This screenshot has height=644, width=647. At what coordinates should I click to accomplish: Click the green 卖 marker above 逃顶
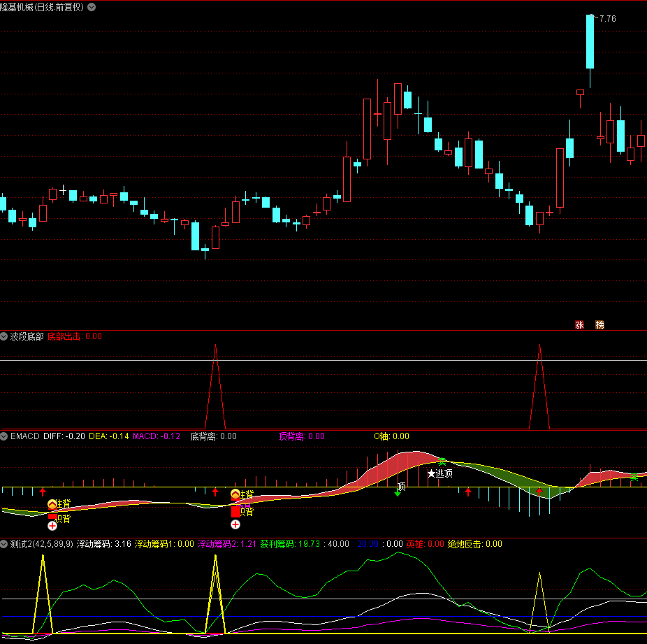442,461
